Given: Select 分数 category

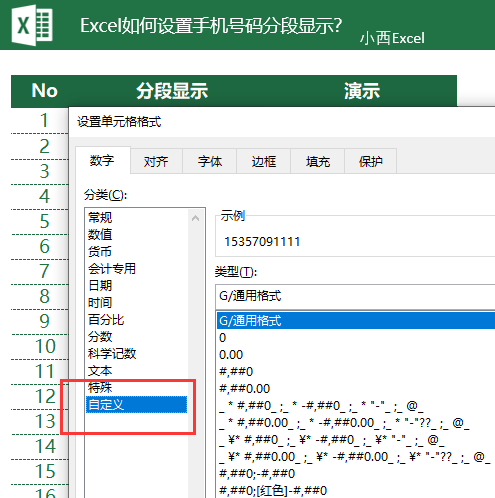Looking at the screenshot, I should click(x=137, y=337).
